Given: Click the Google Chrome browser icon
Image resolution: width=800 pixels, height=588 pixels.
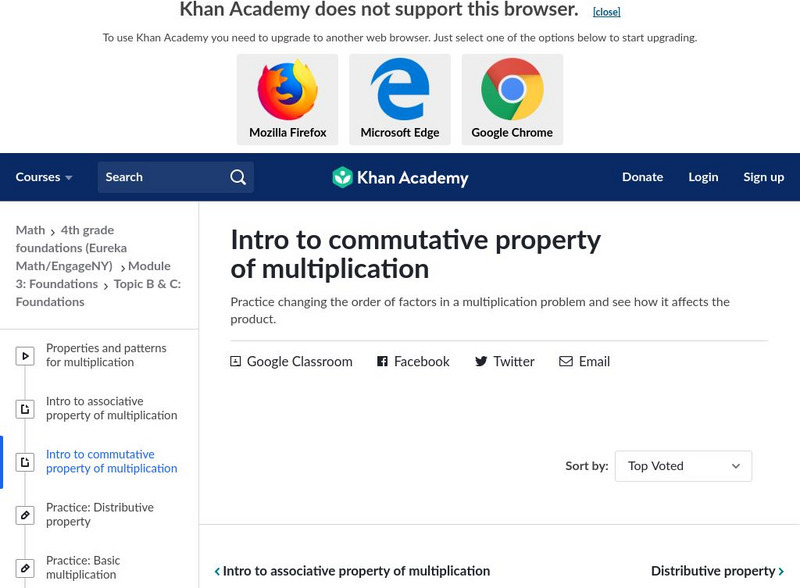Looking at the screenshot, I should click(512, 90).
